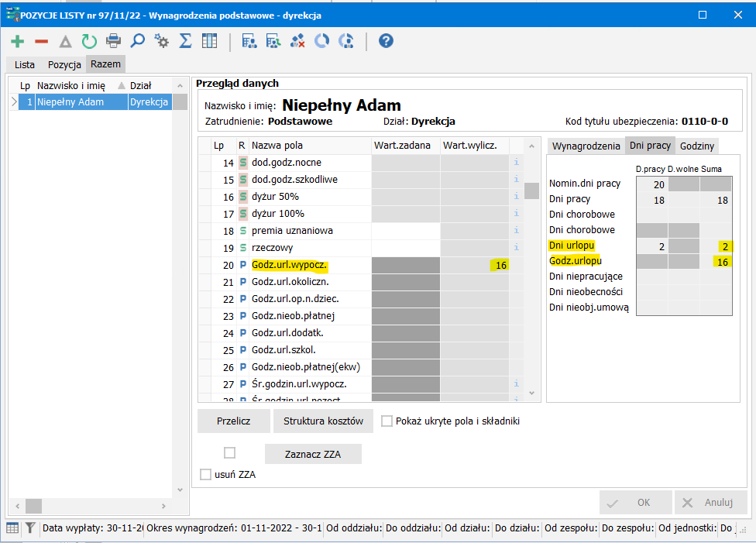Click fields grid scrollbar up arrow
The width and height of the screenshot is (756, 543).
click(x=531, y=146)
